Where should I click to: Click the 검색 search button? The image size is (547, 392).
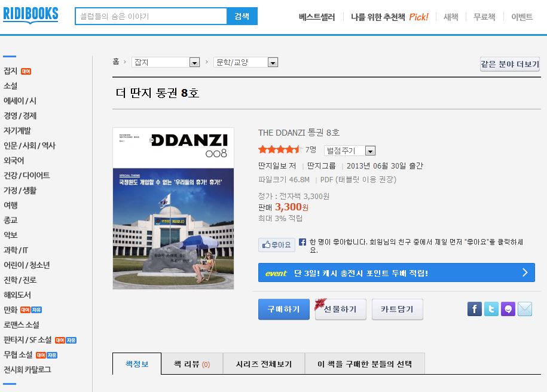coord(242,16)
